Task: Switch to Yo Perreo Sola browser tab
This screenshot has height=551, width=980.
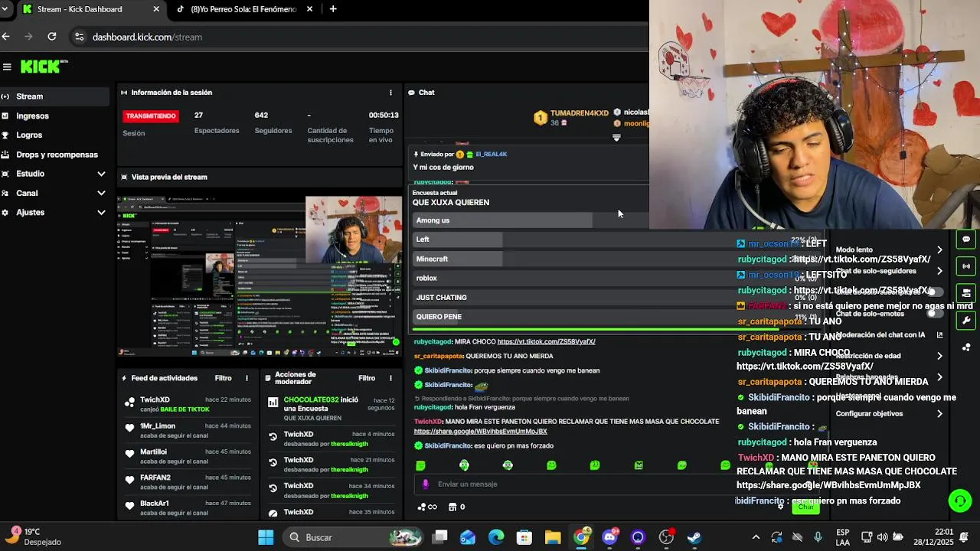Action: (x=243, y=9)
